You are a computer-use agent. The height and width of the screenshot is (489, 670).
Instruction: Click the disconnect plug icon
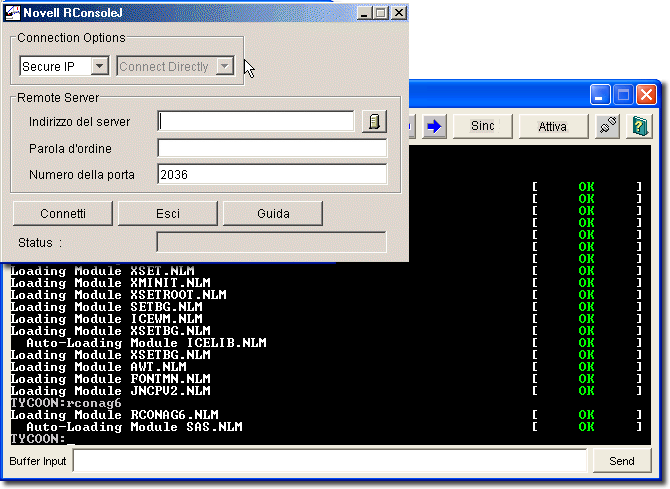608,126
